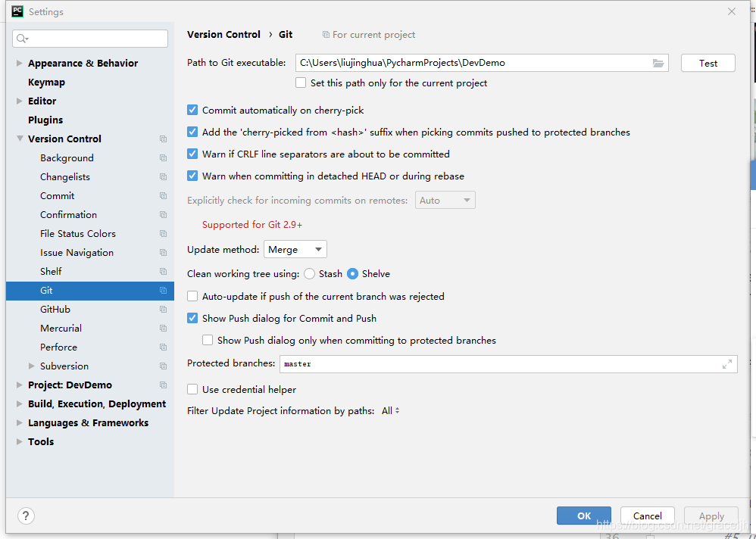Click project-level icon beside Background
756x539 pixels.
(163, 158)
